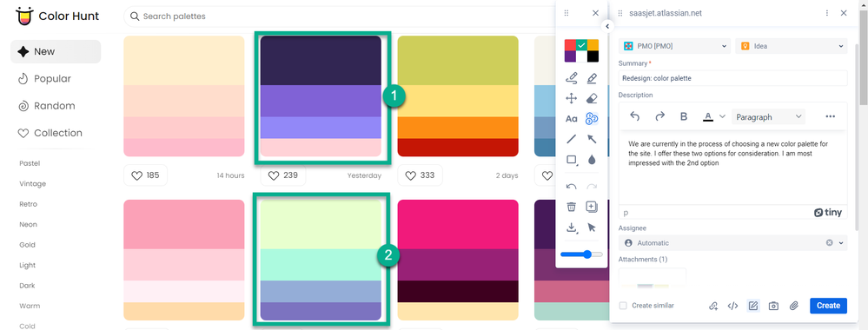Select the blur droplet tool

tap(591, 160)
